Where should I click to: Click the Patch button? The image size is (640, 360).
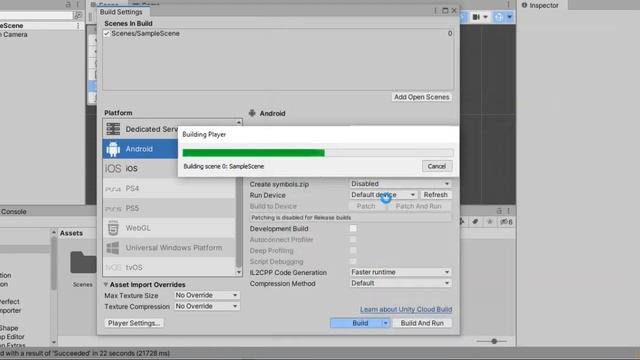(366, 206)
